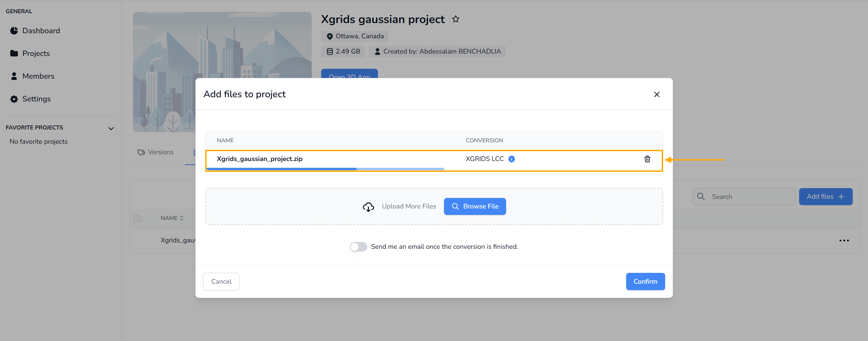
Task: Open Members page in sidebar
Action: [x=38, y=76]
